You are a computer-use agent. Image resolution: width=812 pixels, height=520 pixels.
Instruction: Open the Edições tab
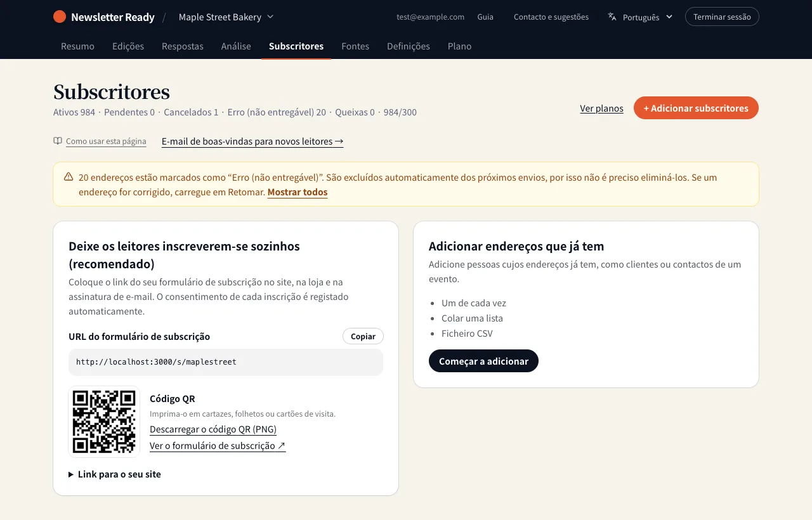click(128, 46)
